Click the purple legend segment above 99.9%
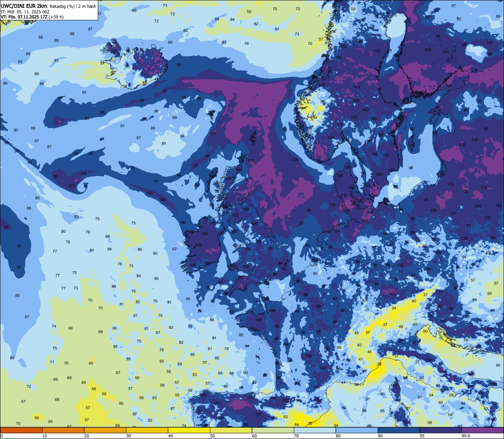 (x=482, y=430)
